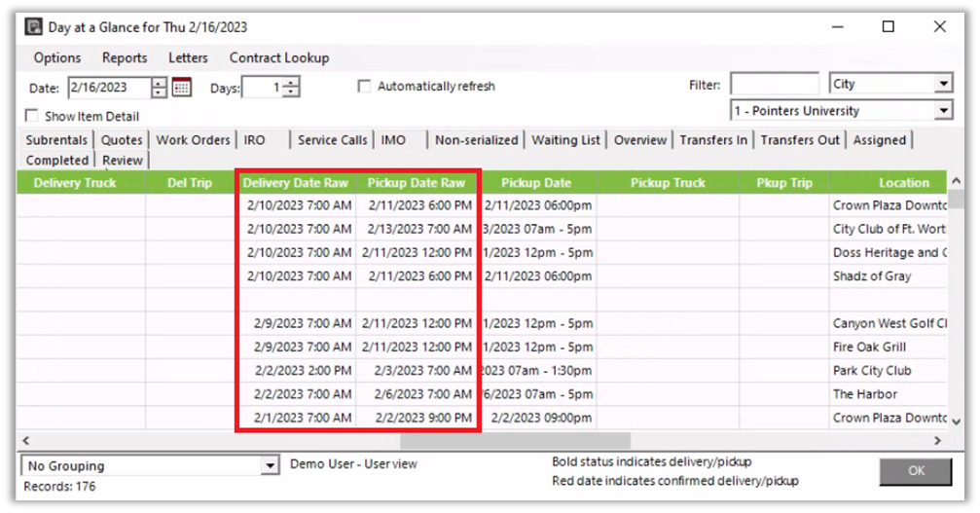Screen dimensions: 980x513
Task: Open the Contract Lookup menu
Action: coord(279,57)
